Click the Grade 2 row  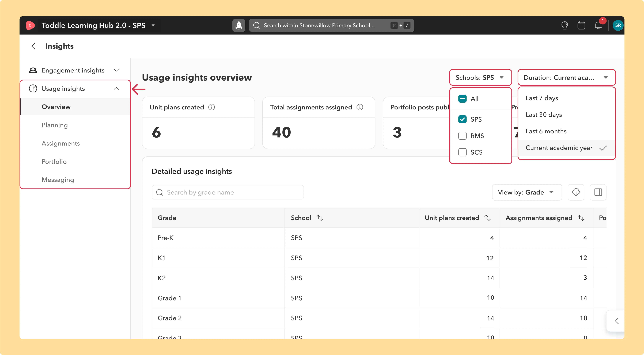coord(379,318)
